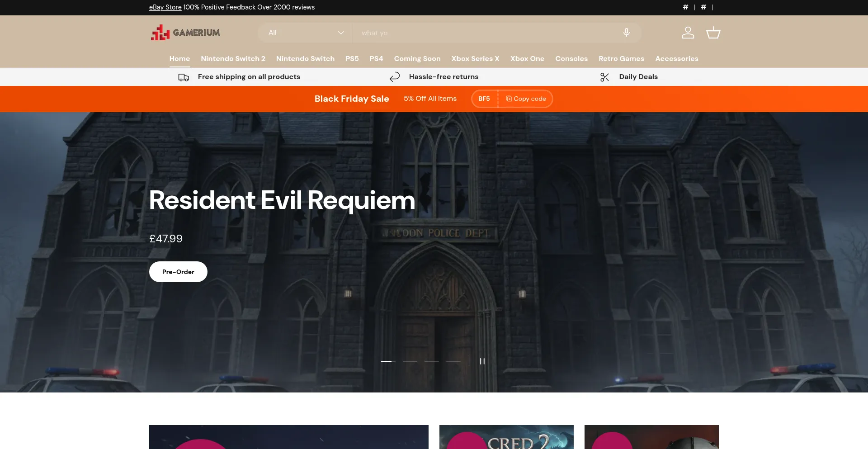Screen dimensions: 868x449
Task: Visit the eBay Store link
Action: tap(165, 7)
